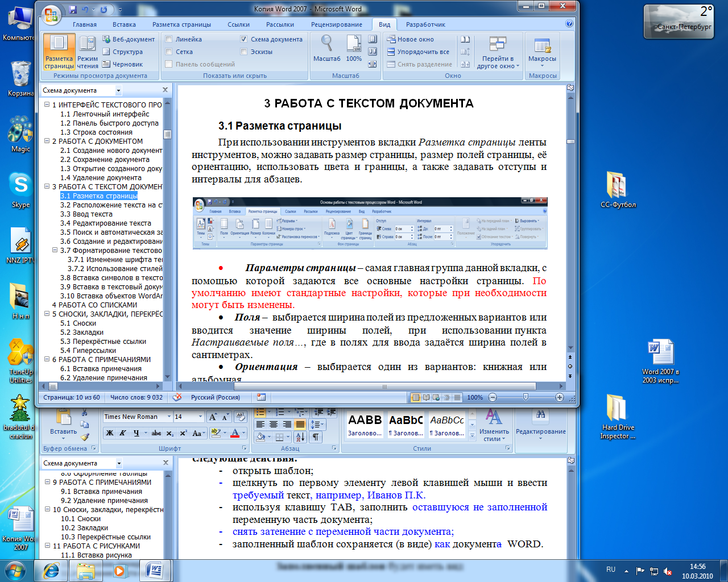Select outline view in status bar
The image size is (728, 582).
click(446, 397)
